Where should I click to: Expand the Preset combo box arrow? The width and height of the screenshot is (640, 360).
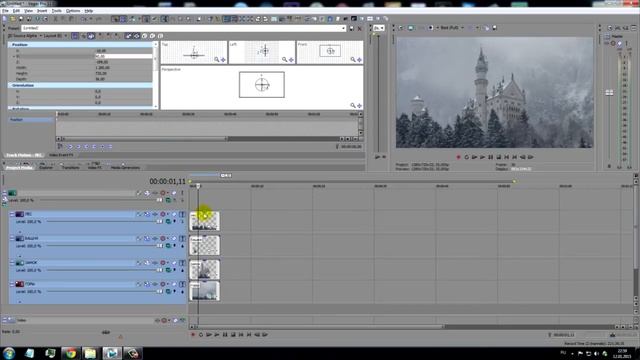point(343,28)
